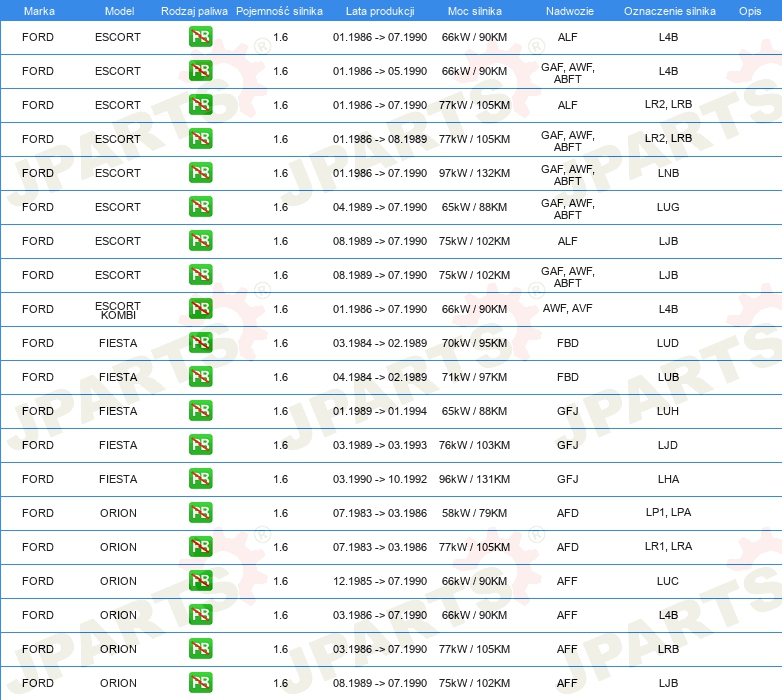This screenshot has width=782, height=700.
Task: Select engine code LUD cell
Action: pos(668,343)
